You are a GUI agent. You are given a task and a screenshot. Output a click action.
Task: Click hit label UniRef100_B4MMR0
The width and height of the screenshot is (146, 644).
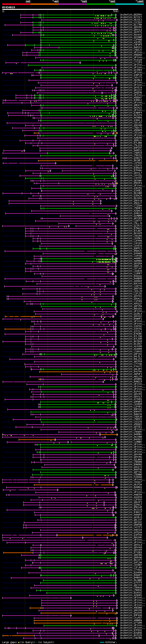pos(131,434)
